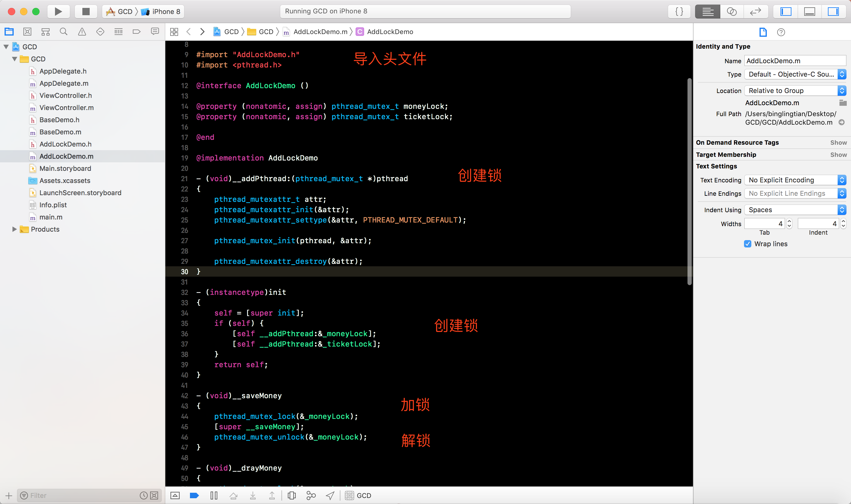Click Step Over debug button
This screenshot has width=851, height=504.
point(233,495)
